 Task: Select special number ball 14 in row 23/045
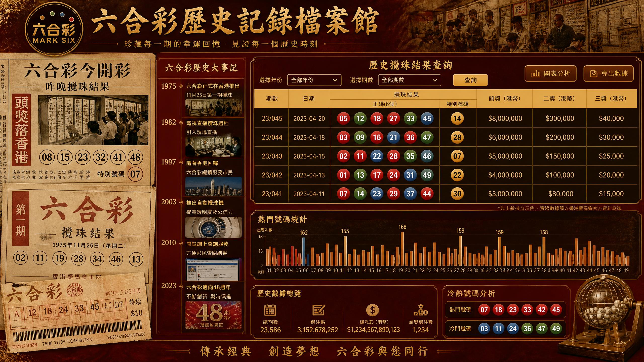[457, 118]
